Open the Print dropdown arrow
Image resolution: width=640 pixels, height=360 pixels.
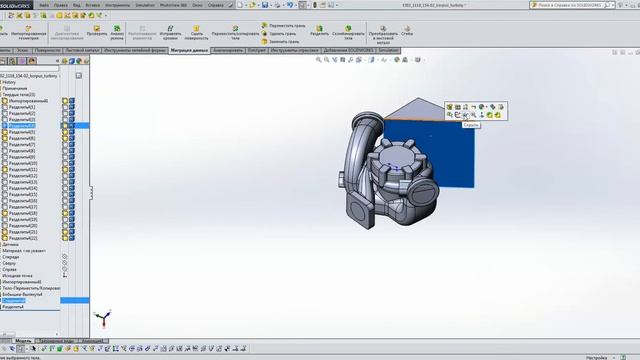coord(283,5)
